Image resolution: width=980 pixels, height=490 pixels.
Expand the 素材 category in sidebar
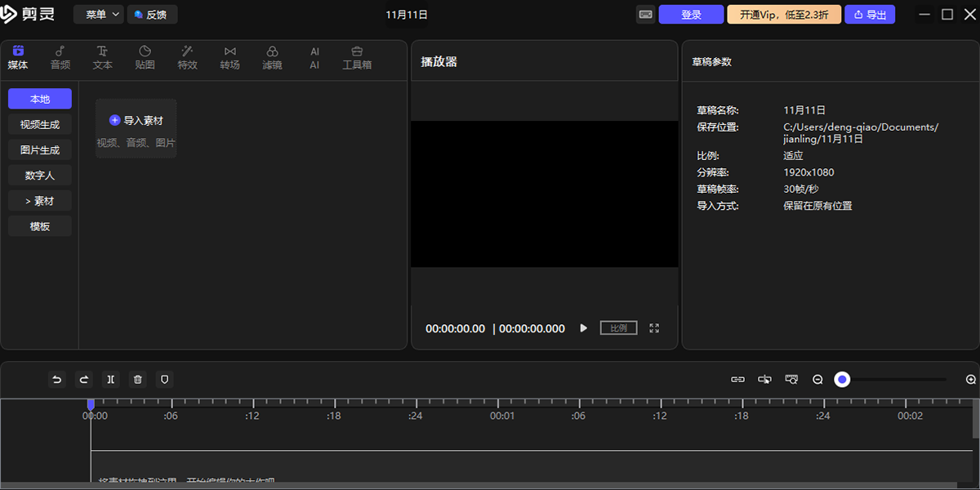point(40,201)
